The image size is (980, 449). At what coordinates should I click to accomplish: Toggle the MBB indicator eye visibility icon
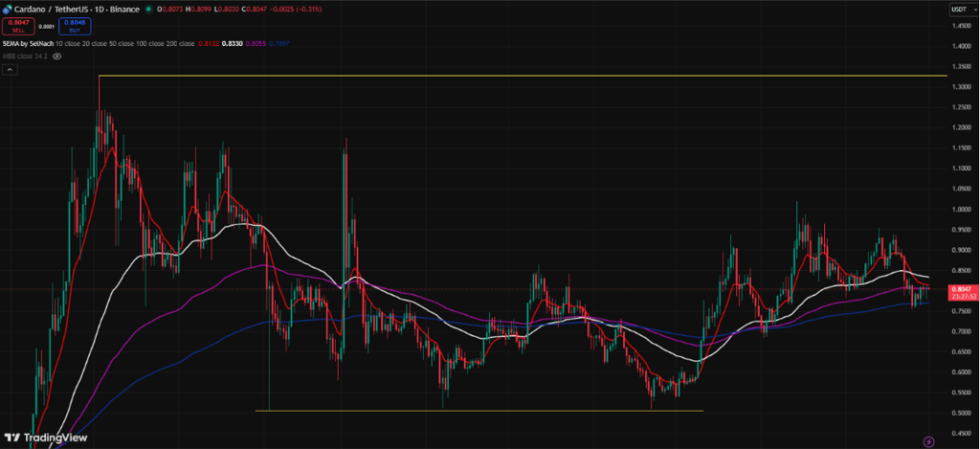56,56
